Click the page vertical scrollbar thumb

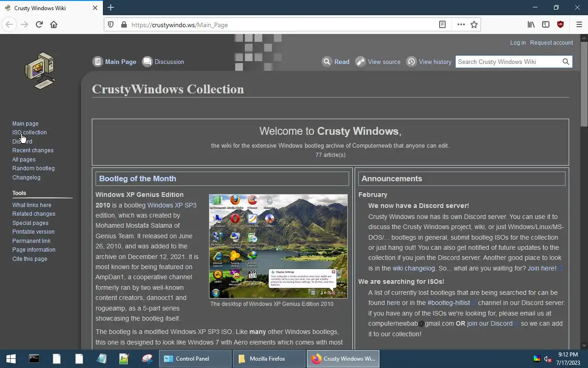(584, 84)
